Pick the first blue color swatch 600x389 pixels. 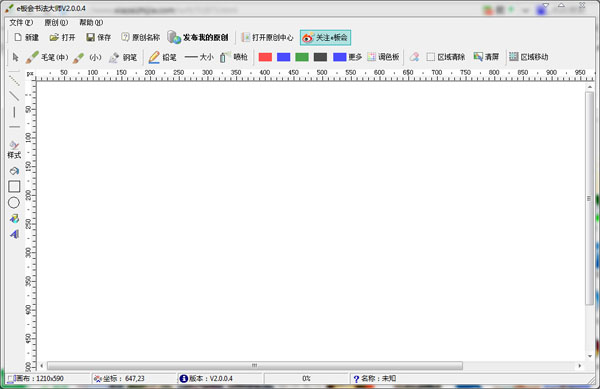(284, 57)
